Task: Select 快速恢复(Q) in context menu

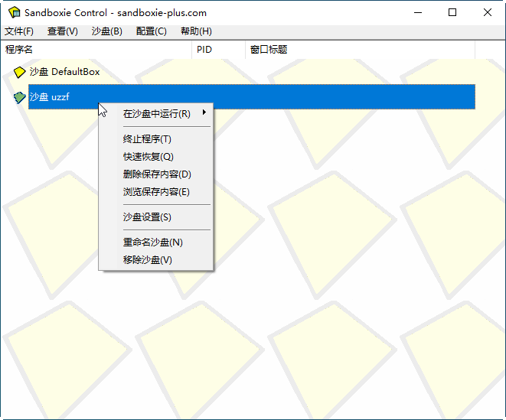Action: click(x=156, y=157)
